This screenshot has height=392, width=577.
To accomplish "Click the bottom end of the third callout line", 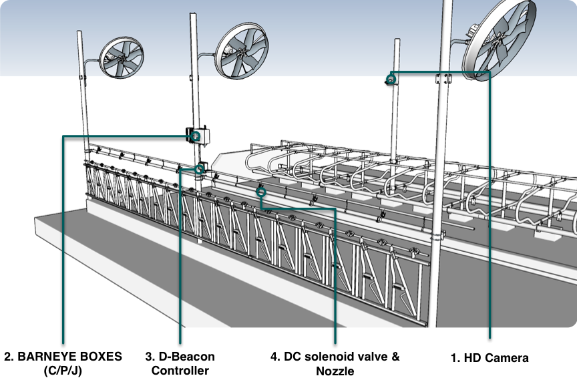I will [x=335, y=342].
